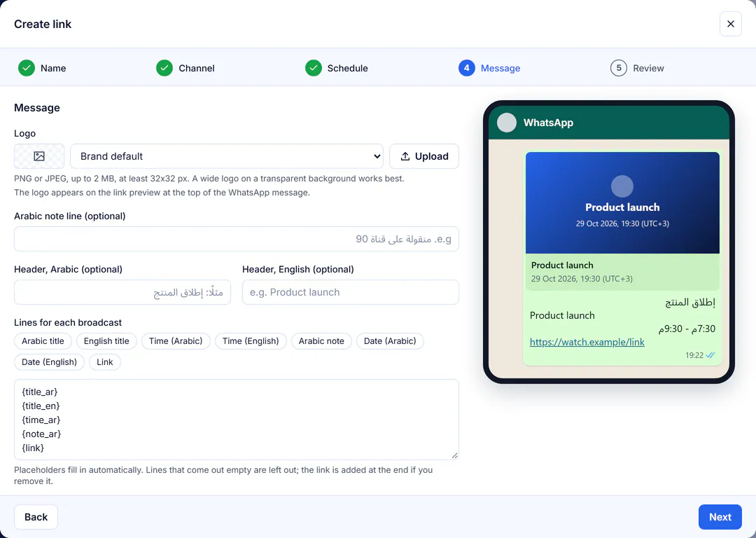This screenshot has width=756, height=538.
Task: Close the Create link dialog
Action: click(x=730, y=24)
